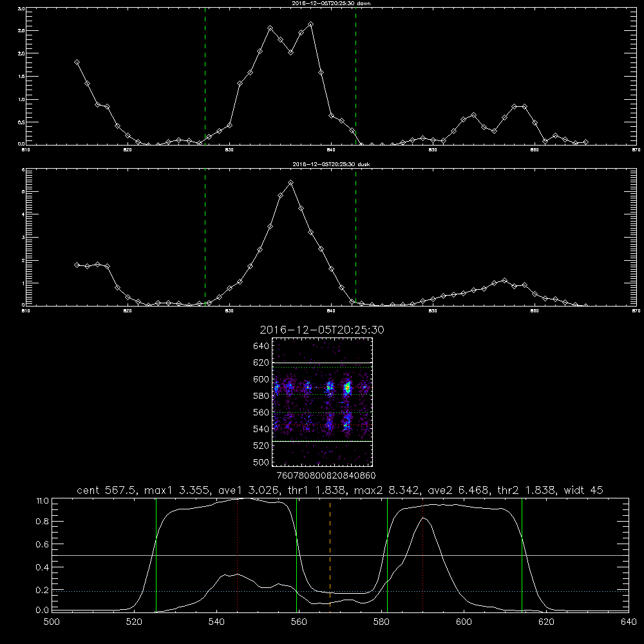Image resolution: width=644 pixels, height=644 pixels.
Task: Click x-axis label 580 of bottom plot
Action: [x=381, y=622]
